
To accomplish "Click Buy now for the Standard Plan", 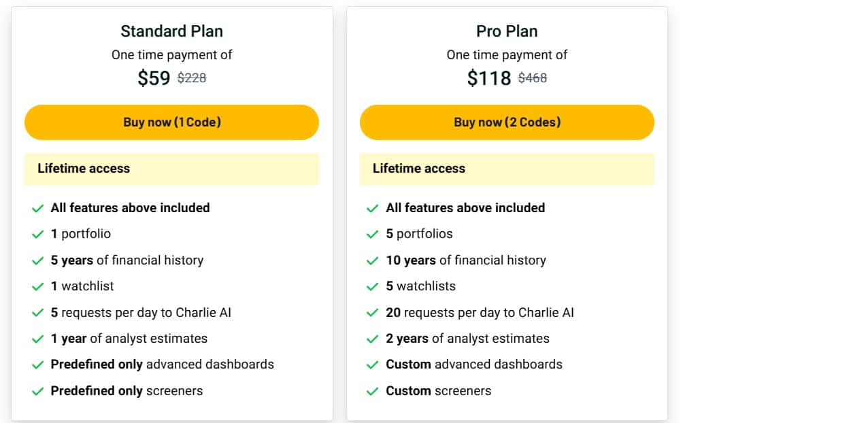I will pos(171,122).
